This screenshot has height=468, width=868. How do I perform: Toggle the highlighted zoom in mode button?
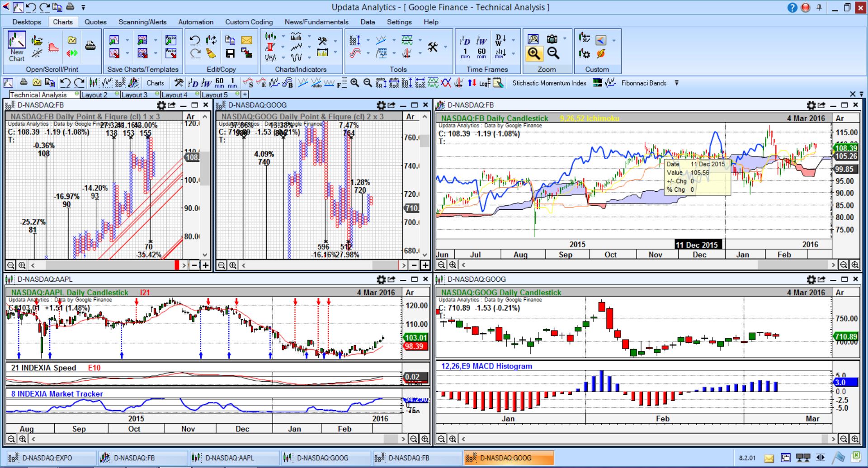tap(534, 54)
